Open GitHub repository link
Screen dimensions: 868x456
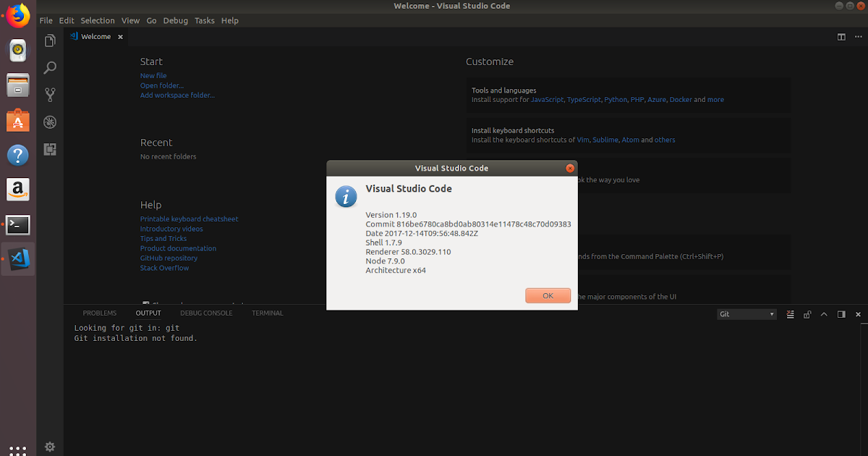pyautogui.click(x=169, y=258)
